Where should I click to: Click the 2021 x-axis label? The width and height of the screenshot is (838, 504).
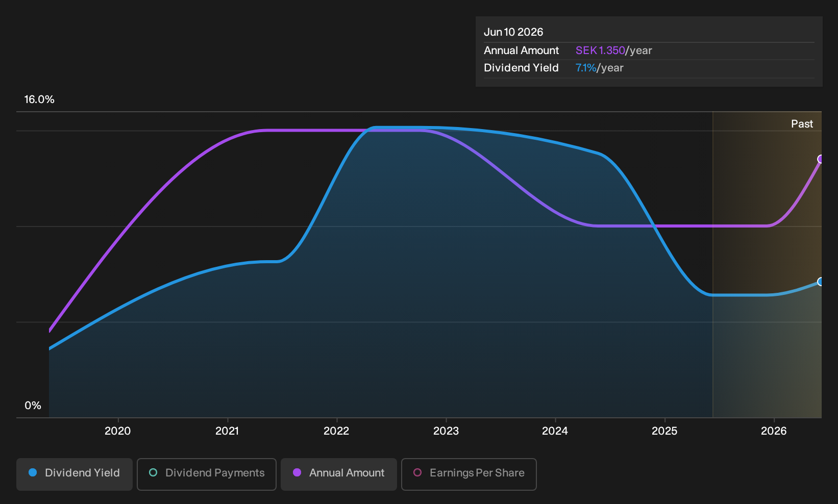point(227,431)
